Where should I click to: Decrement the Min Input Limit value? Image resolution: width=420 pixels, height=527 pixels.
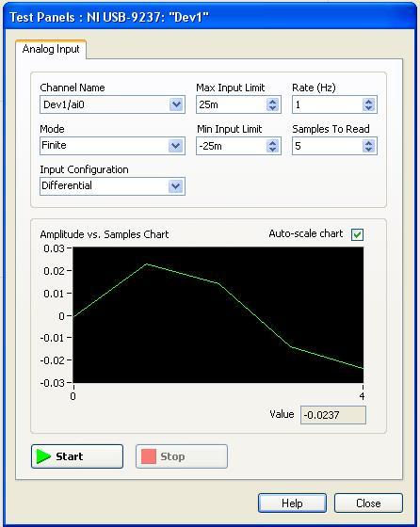272,150
